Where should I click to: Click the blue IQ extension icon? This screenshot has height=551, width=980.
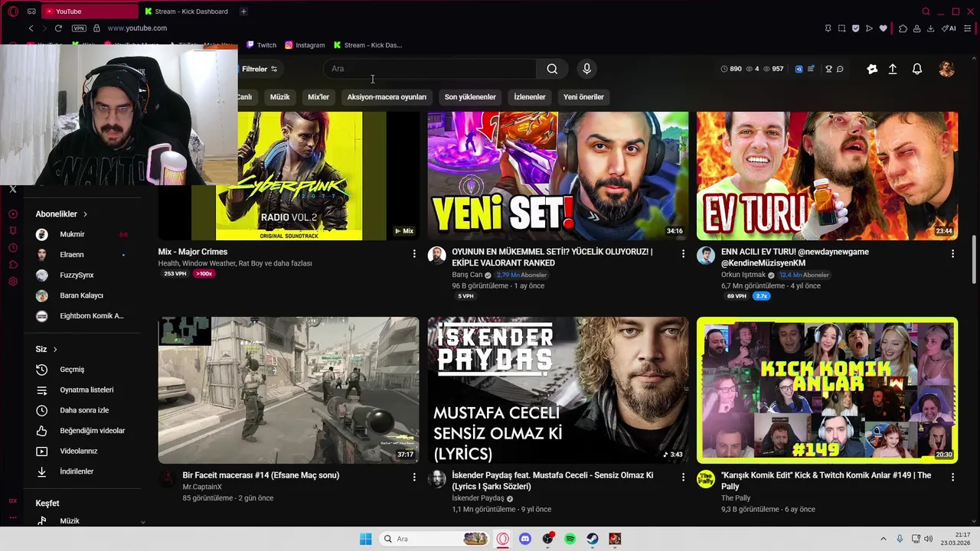click(x=799, y=69)
